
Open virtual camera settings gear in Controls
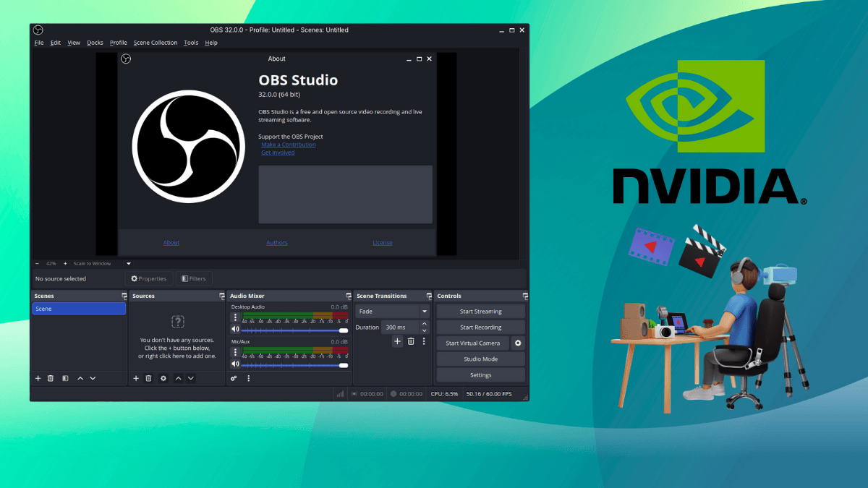click(519, 343)
